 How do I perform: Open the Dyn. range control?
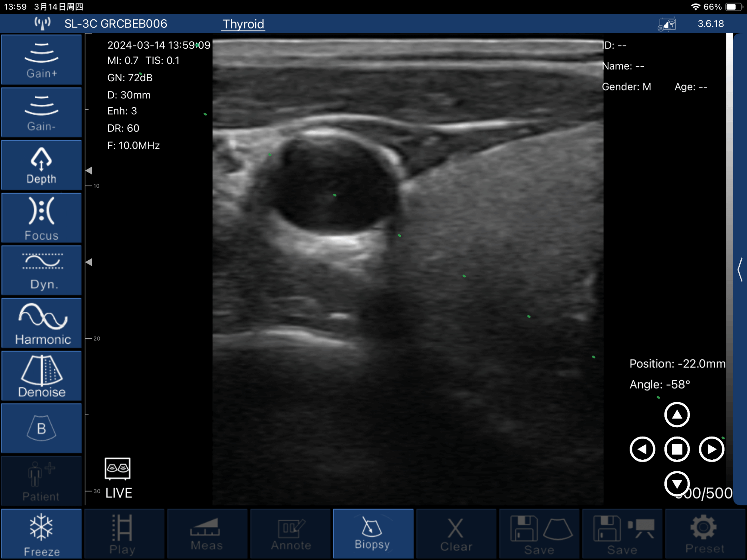[41, 270]
